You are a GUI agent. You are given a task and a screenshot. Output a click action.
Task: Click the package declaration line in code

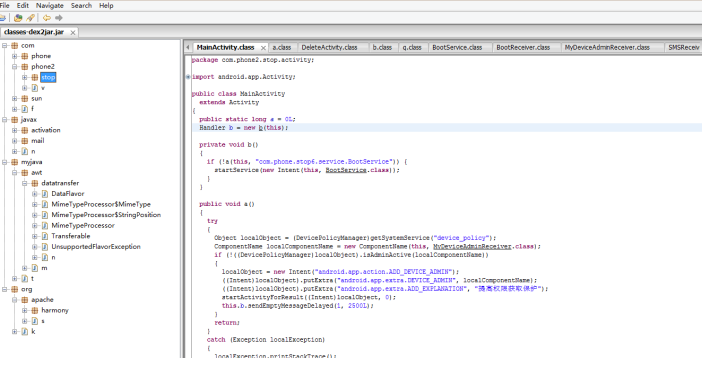[253, 60]
